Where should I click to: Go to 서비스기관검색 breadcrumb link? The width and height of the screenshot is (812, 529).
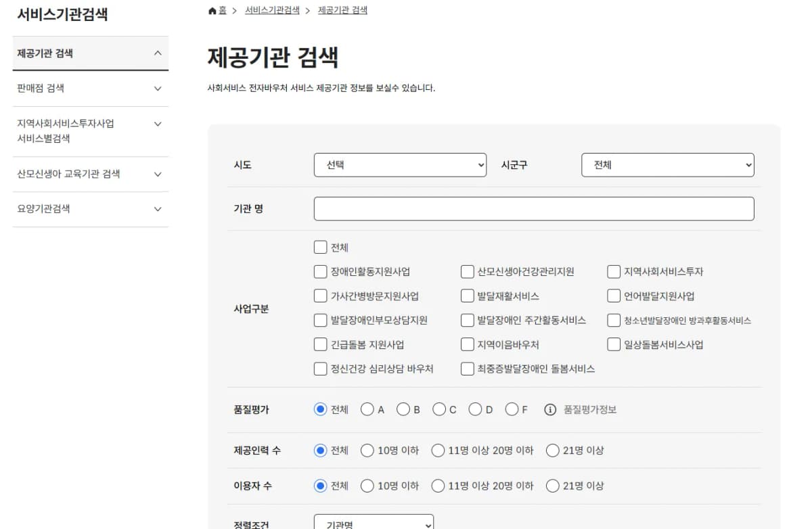point(272,11)
